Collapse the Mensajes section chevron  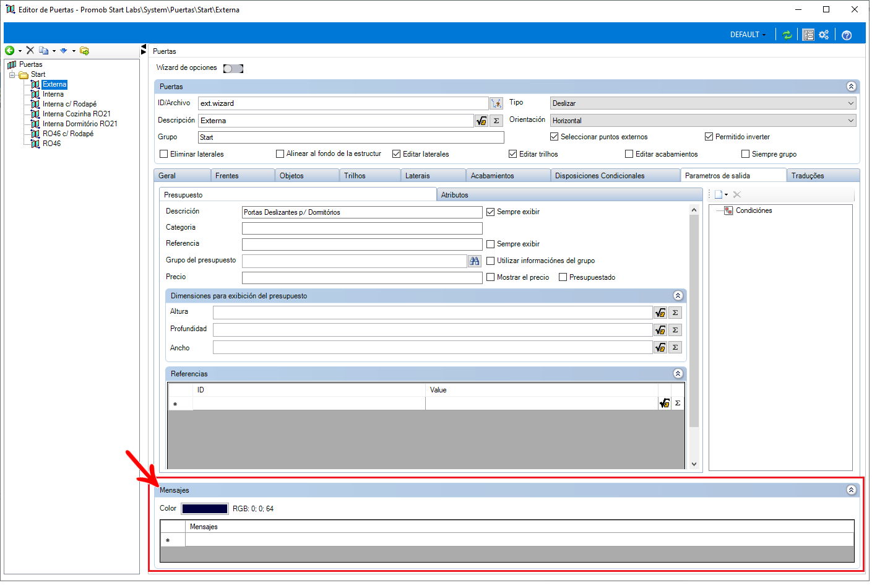851,490
